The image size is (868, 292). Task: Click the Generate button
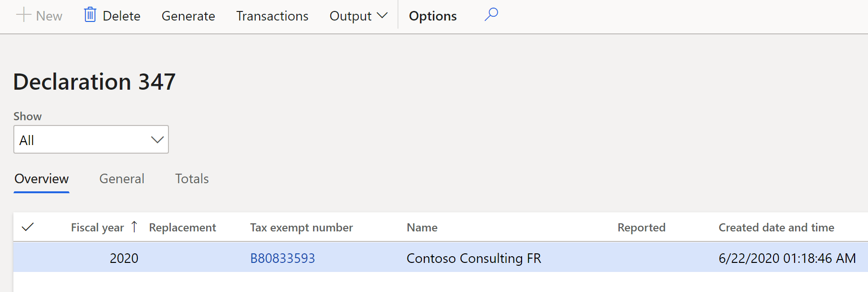point(188,16)
